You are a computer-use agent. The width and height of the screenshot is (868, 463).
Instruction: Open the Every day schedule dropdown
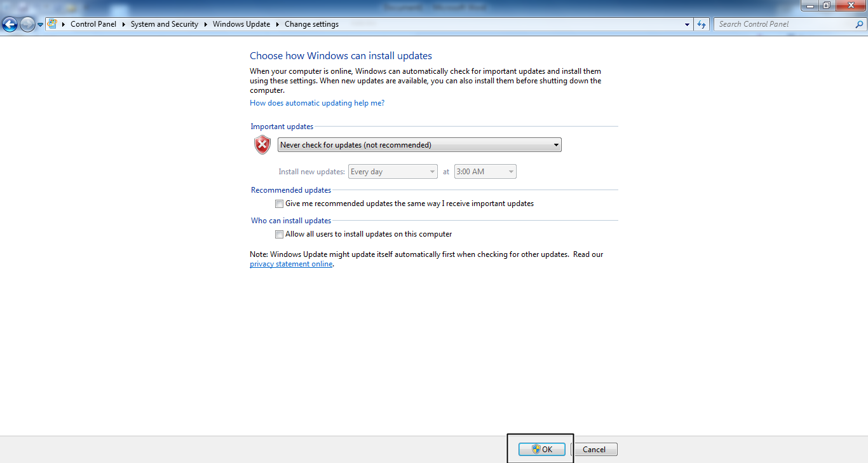pyautogui.click(x=393, y=172)
